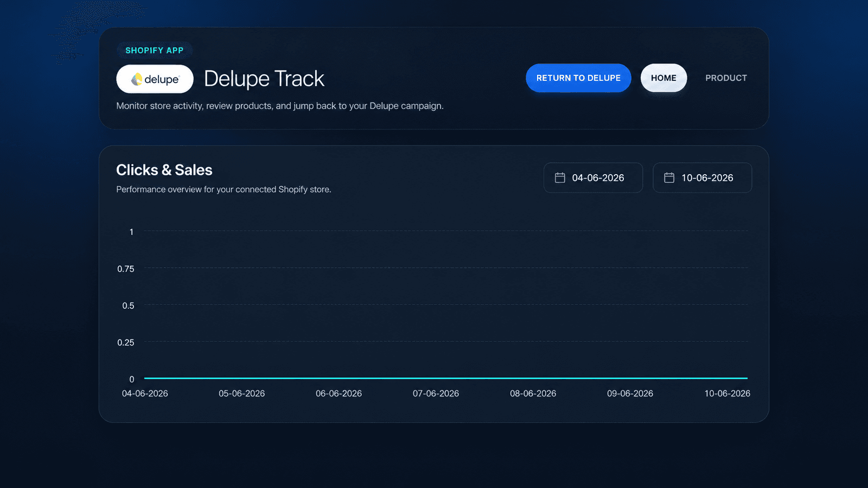Click the chart axis label 06-06-2026
The width and height of the screenshot is (868, 488).
(339, 394)
